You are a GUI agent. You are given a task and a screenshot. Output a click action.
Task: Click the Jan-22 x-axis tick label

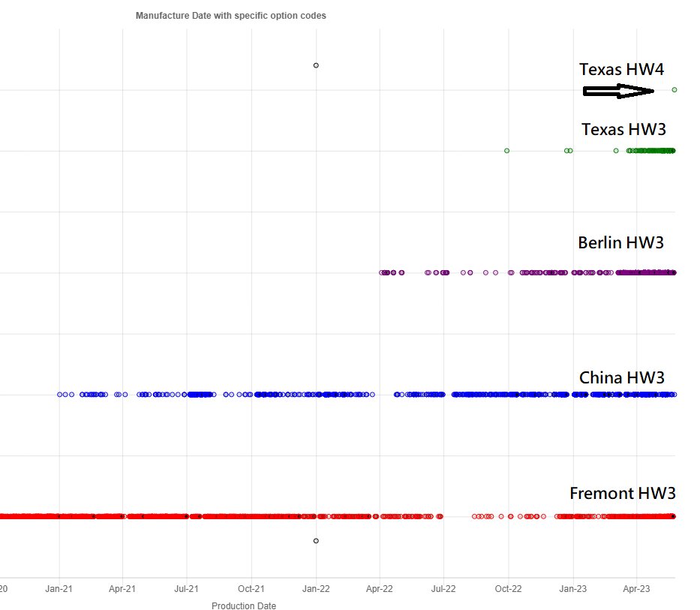(316, 589)
